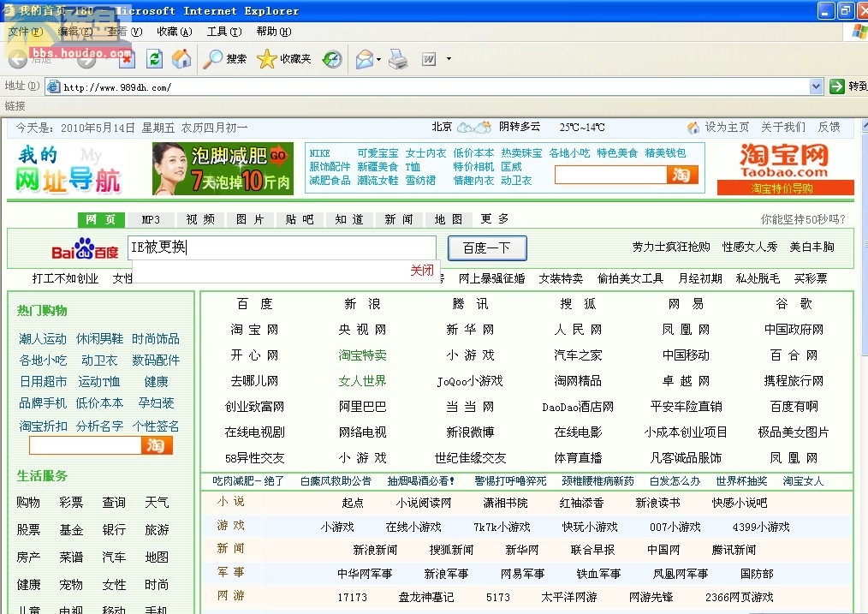Click the page vertical scrollbar
This screenshot has height=614, width=868.
point(864,366)
